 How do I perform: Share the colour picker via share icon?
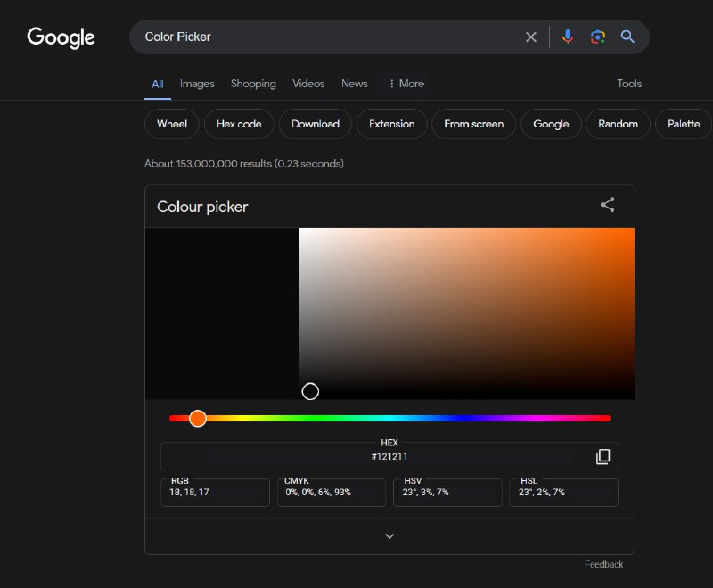(x=608, y=205)
